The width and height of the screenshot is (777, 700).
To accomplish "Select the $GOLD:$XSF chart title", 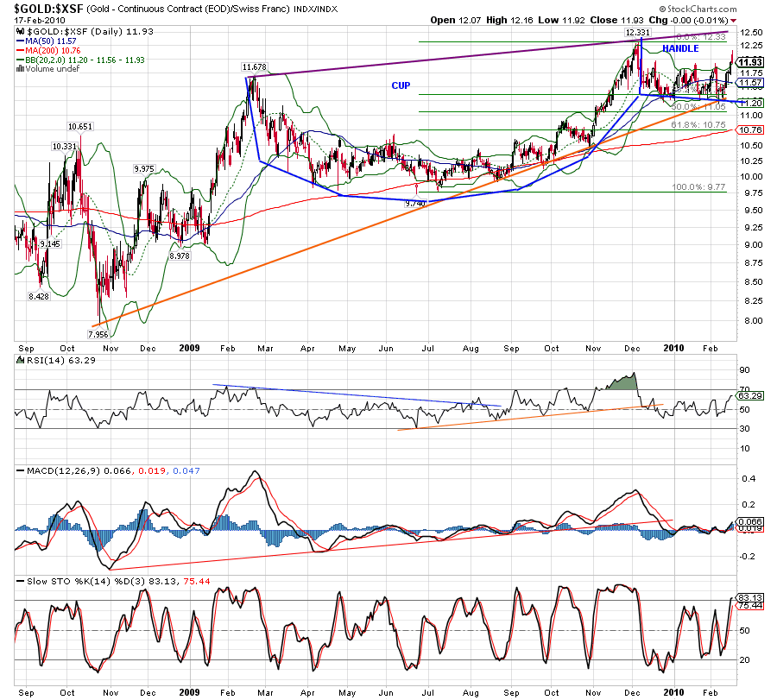I will click(49, 9).
